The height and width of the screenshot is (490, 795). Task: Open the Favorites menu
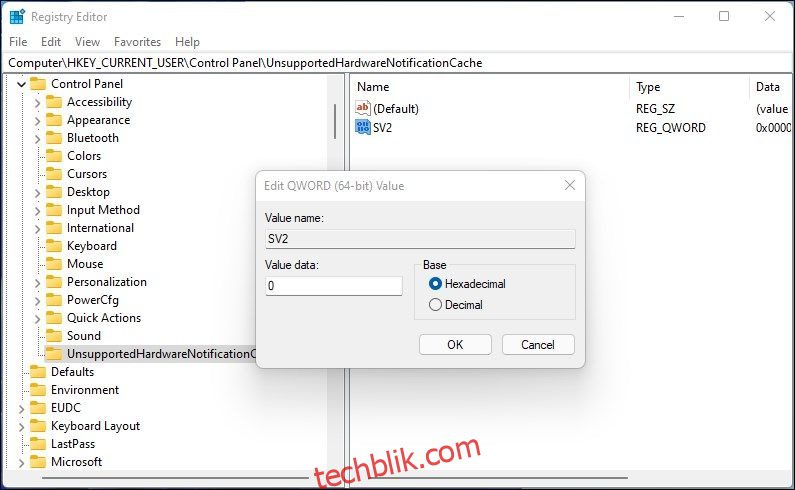[x=137, y=42]
